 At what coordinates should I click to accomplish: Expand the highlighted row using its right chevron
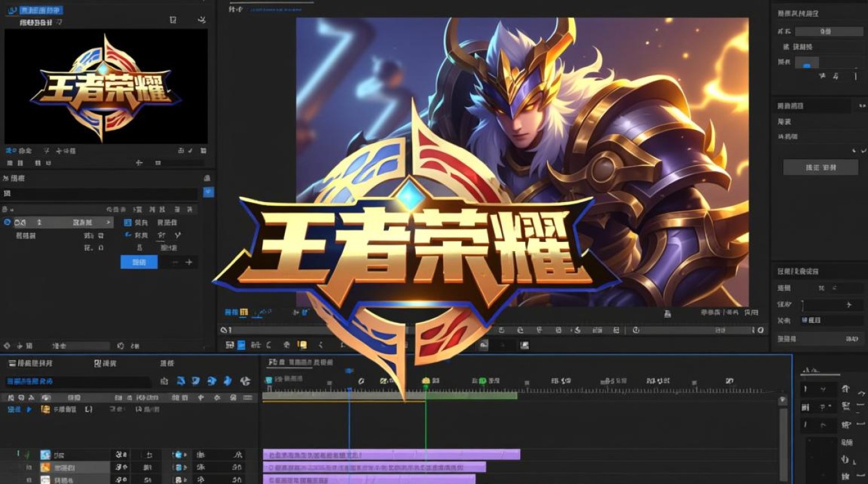pyautogui.click(x=108, y=223)
